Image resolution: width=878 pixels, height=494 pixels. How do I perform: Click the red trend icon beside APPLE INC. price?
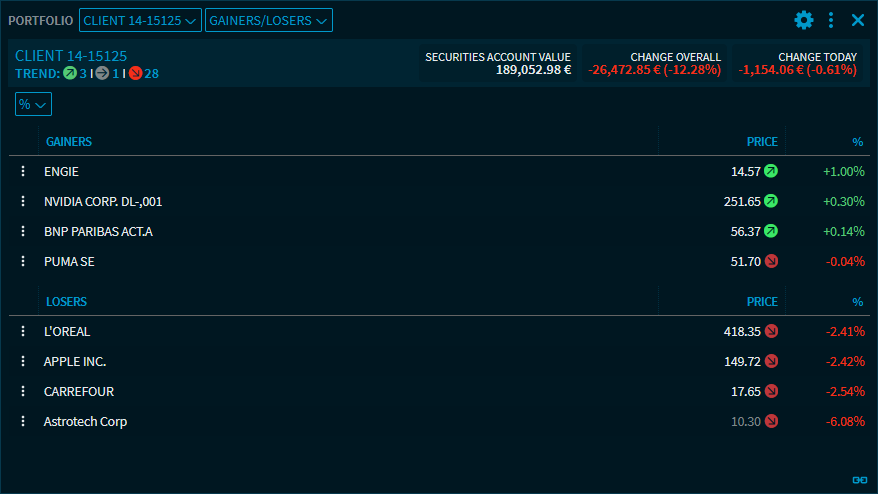(x=771, y=362)
